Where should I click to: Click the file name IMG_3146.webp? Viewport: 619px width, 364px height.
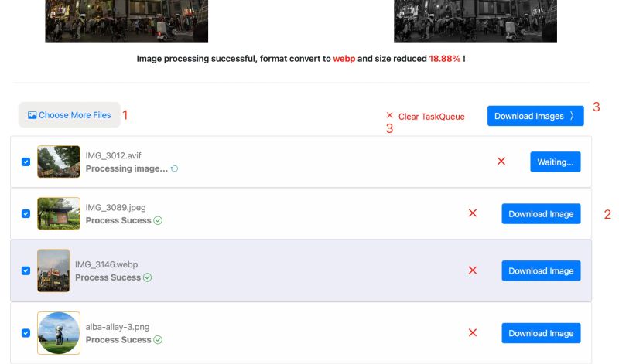[x=107, y=264]
